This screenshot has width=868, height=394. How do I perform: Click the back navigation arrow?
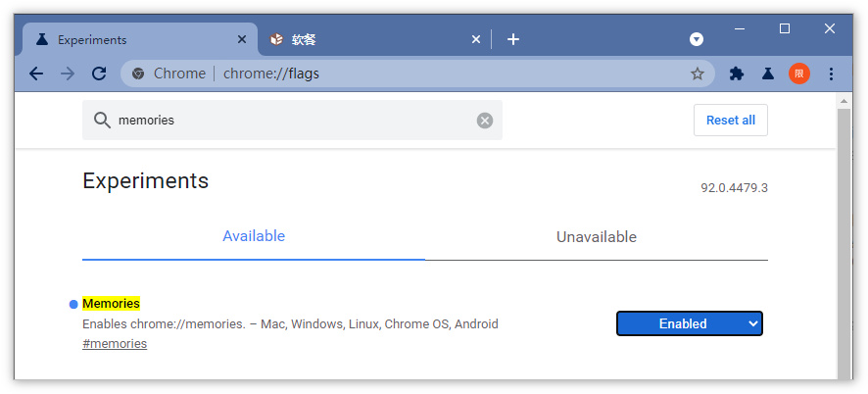36,74
